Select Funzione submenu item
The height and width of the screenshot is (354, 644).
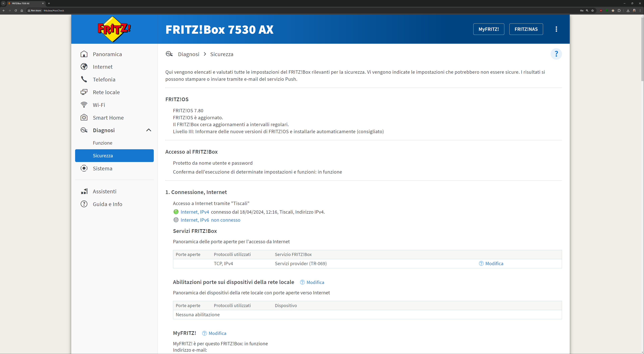102,143
